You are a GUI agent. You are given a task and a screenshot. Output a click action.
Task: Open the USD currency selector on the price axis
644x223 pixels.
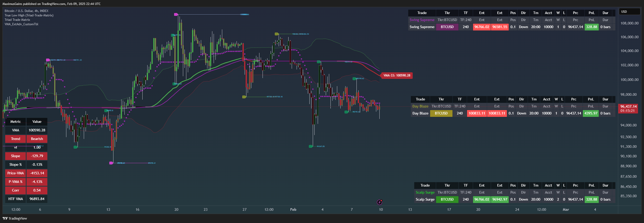tap(629, 12)
